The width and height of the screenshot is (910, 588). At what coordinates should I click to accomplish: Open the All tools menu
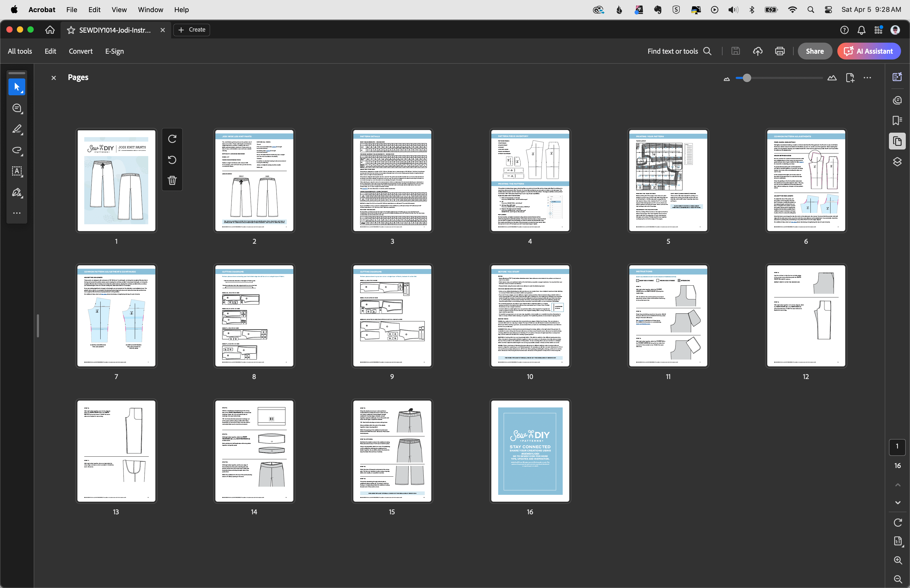[x=20, y=51]
